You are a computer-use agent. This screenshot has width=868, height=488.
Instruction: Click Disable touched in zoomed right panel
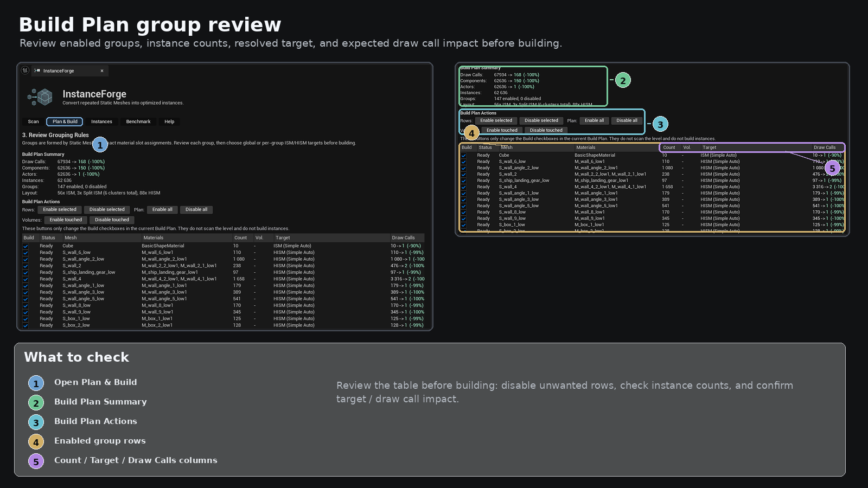coord(546,131)
